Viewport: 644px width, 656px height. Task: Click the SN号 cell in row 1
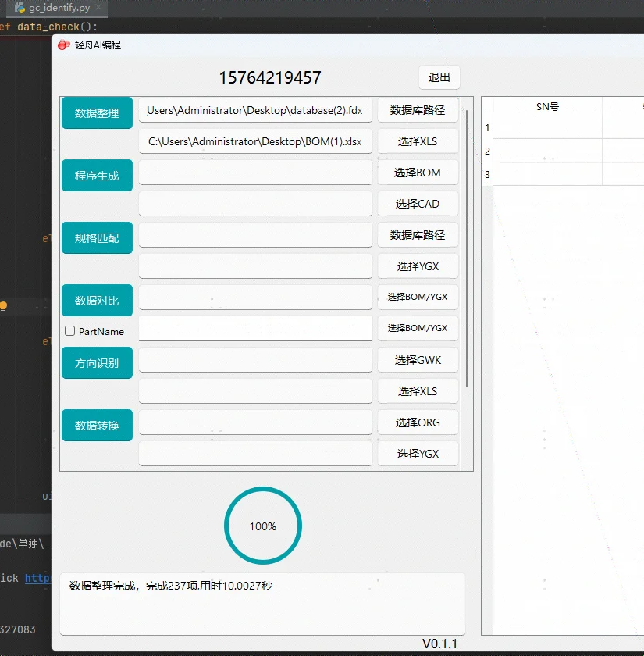(x=548, y=127)
